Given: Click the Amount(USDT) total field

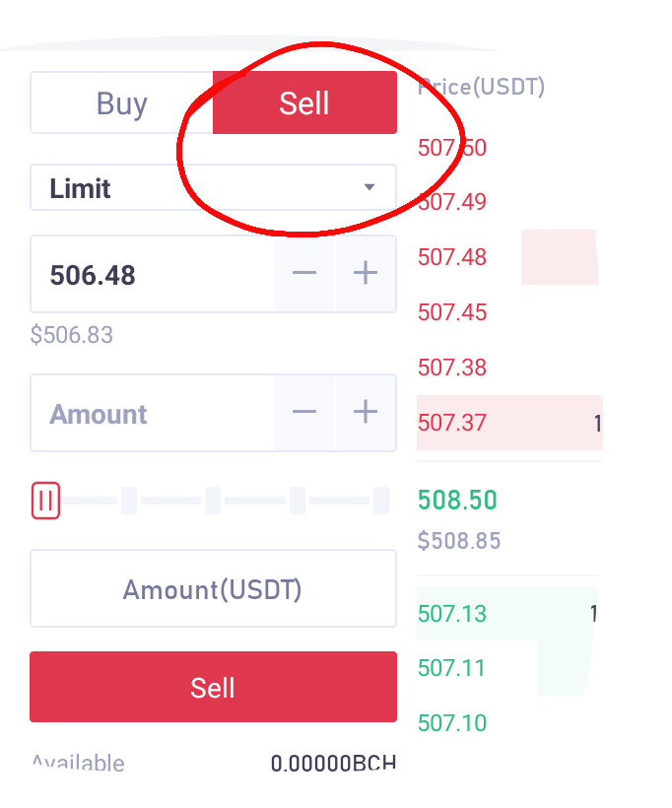Looking at the screenshot, I should point(214,588).
